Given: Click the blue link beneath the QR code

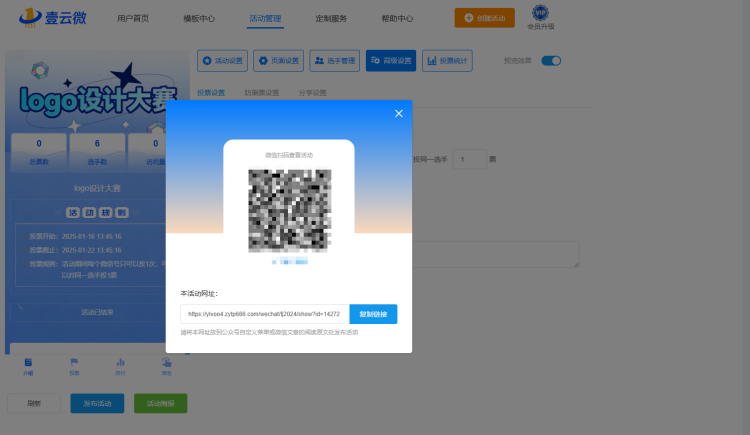Looking at the screenshot, I should tap(289, 262).
